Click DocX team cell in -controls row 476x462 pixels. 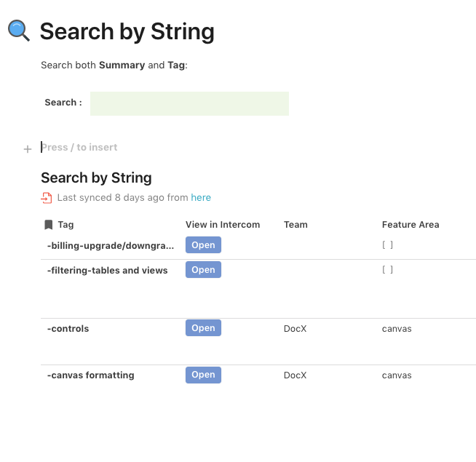point(295,329)
